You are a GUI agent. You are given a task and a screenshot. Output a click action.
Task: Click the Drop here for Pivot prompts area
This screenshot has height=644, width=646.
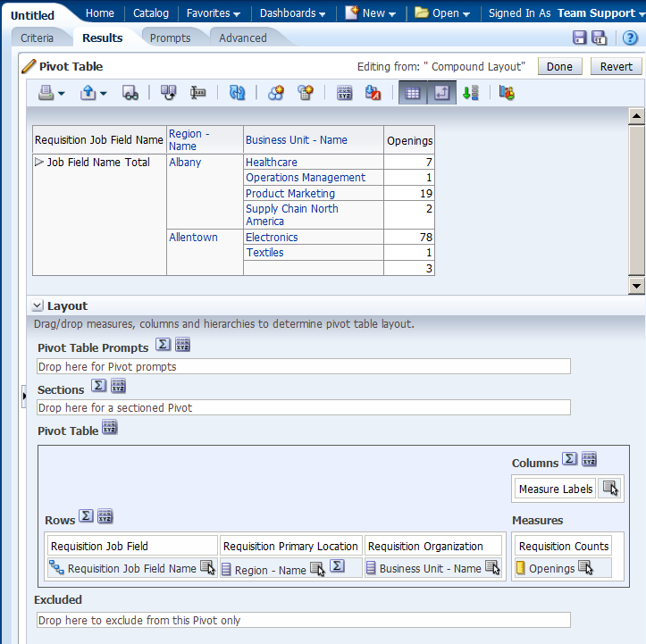click(x=304, y=366)
